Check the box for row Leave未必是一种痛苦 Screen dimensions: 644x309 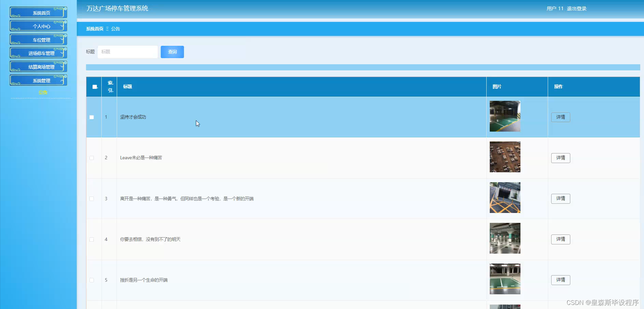coord(91,158)
